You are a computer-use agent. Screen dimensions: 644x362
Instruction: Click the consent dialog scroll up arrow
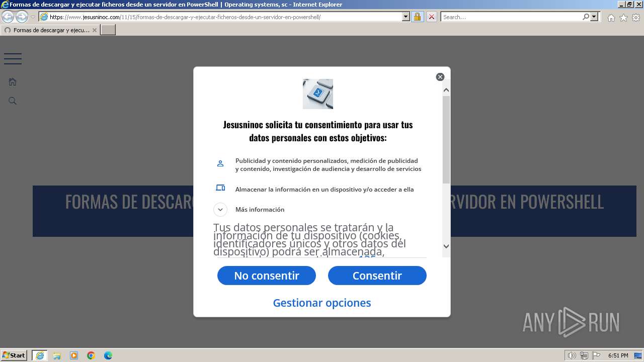point(446,90)
